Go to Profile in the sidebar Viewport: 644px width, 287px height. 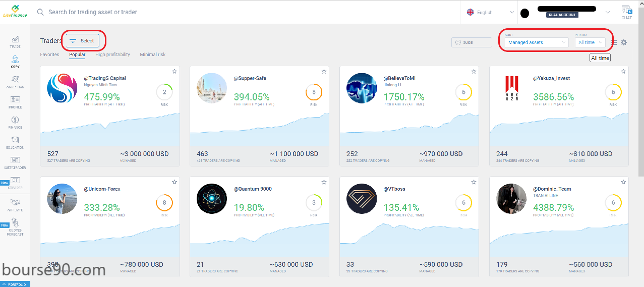coord(15,101)
